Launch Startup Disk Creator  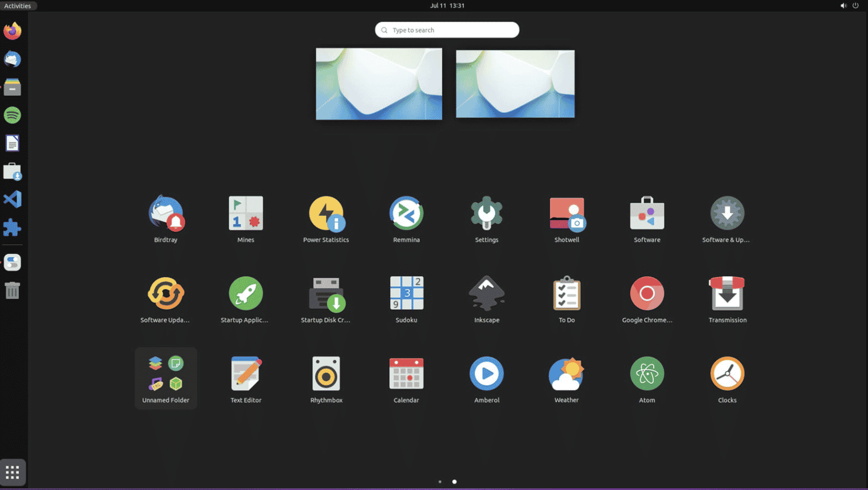326,300
